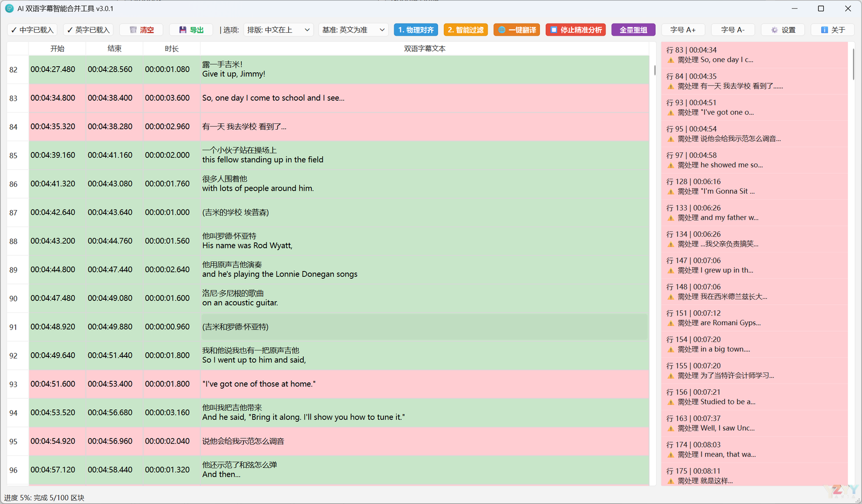The height and width of the screenshot is (504, 862).
Task: Click the 双语字幕文本 column header
Action: tap(425, 48)
